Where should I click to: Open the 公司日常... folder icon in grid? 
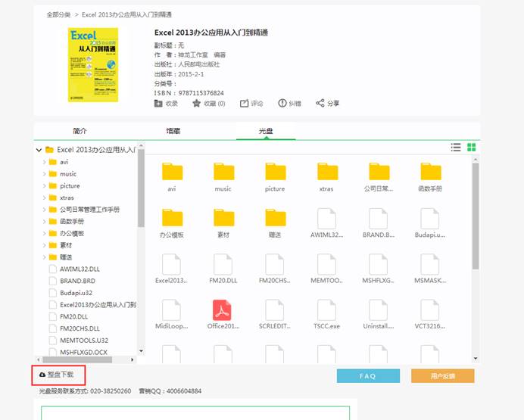pos(379,172)
